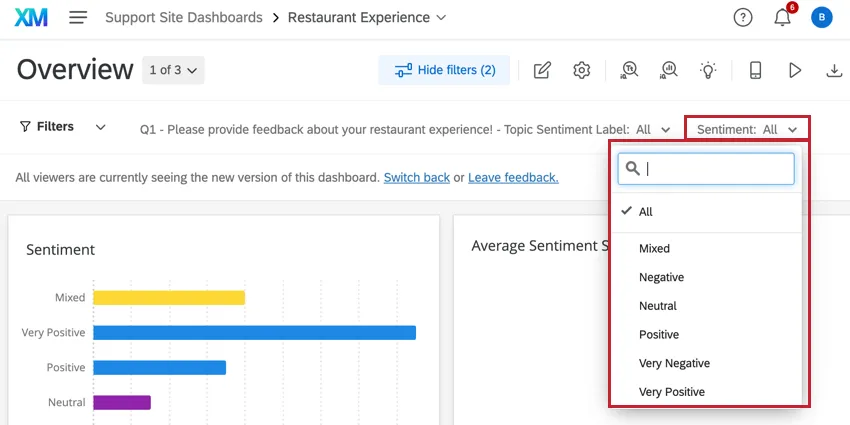Viewport: 850px width, 425px height.
Task: Click the Switch back link
Action: click(x=416, y=177)
